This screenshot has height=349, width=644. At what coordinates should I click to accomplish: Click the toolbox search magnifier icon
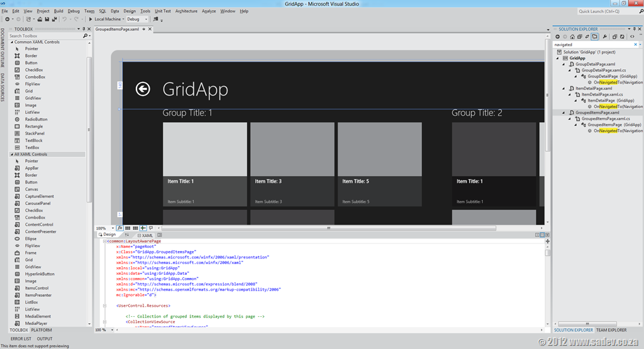point(86,36)
